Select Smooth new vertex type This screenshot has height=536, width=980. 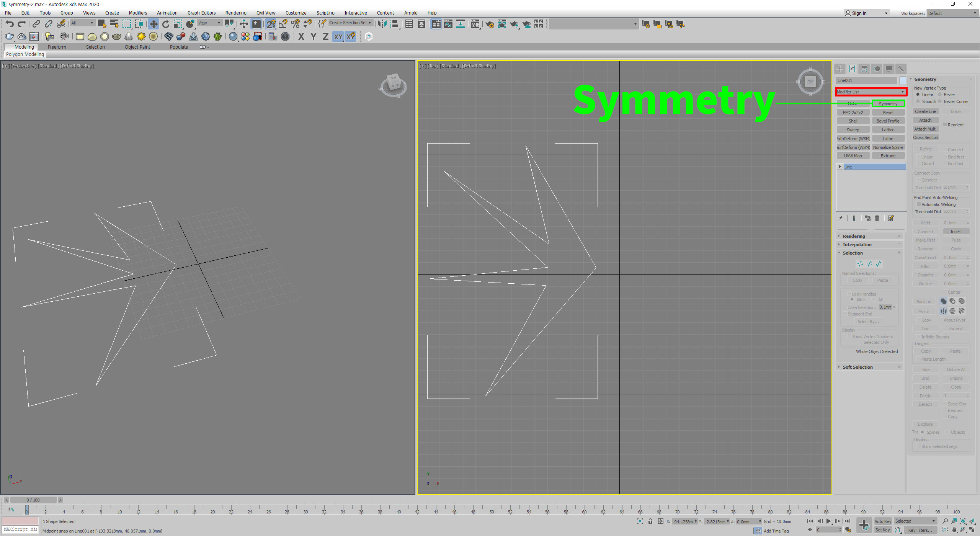(918, 101)
